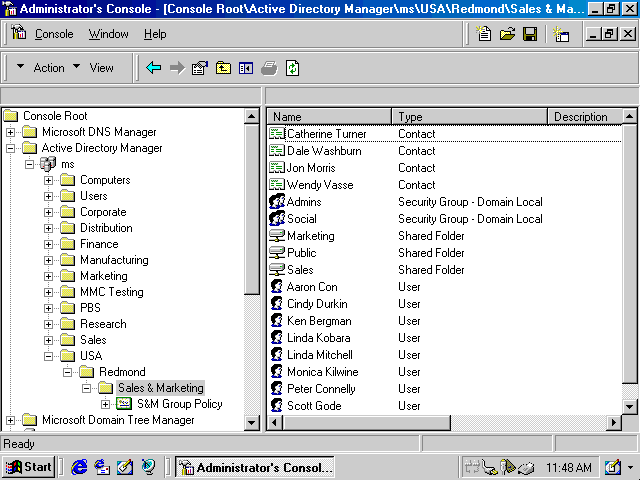Click the Console Root folder icon
Screen dimensions: 640x480
coord(11,116)
